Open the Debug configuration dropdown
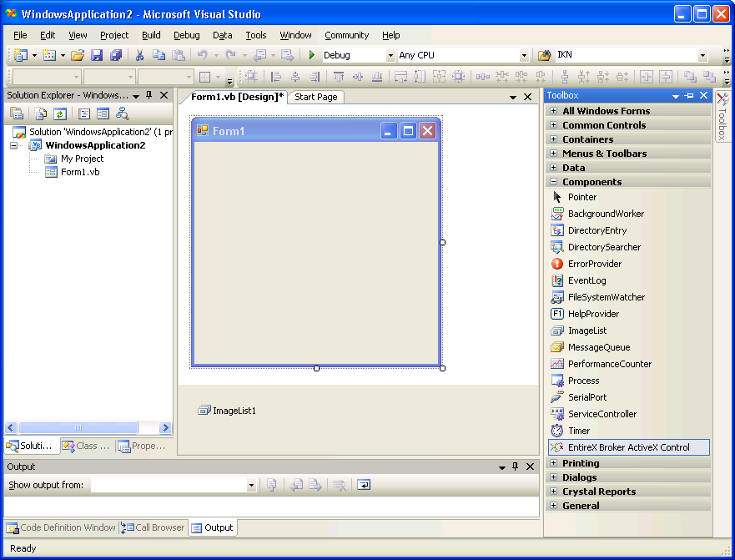This screenshot has width=735, height=560. point(390,55)
